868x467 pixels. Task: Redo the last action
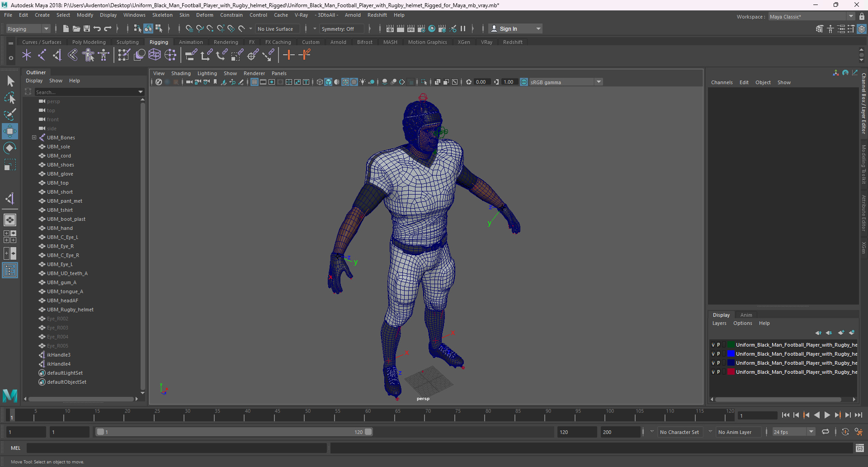pos(108,29)
